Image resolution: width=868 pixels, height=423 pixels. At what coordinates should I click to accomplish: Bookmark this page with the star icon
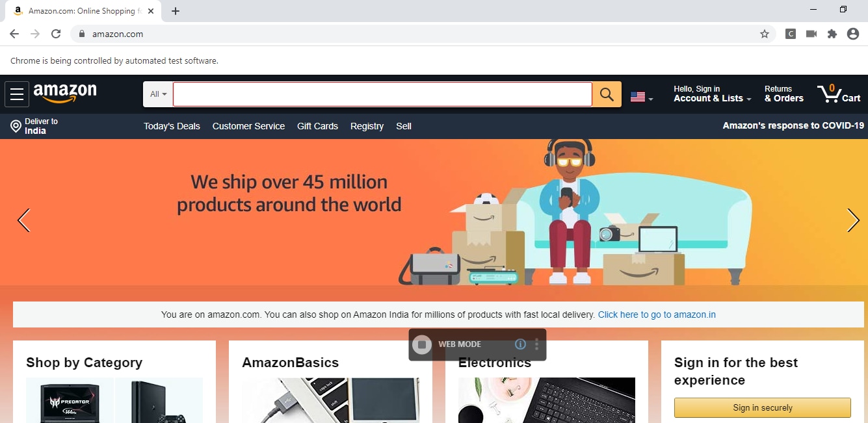765,34
